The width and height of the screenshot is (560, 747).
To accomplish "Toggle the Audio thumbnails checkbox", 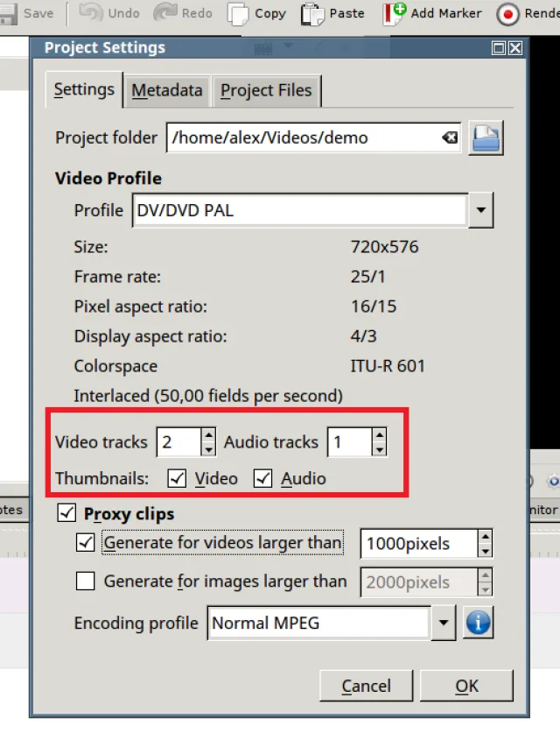I will 262,478.
